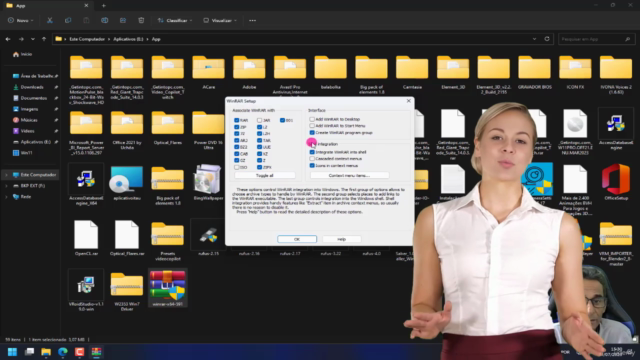Toggle the CAB association checkbox

pos(237,154)
